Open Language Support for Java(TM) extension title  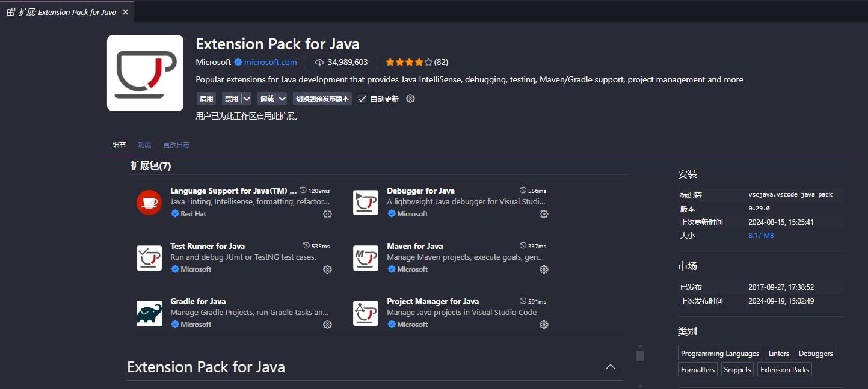[233, 191]
